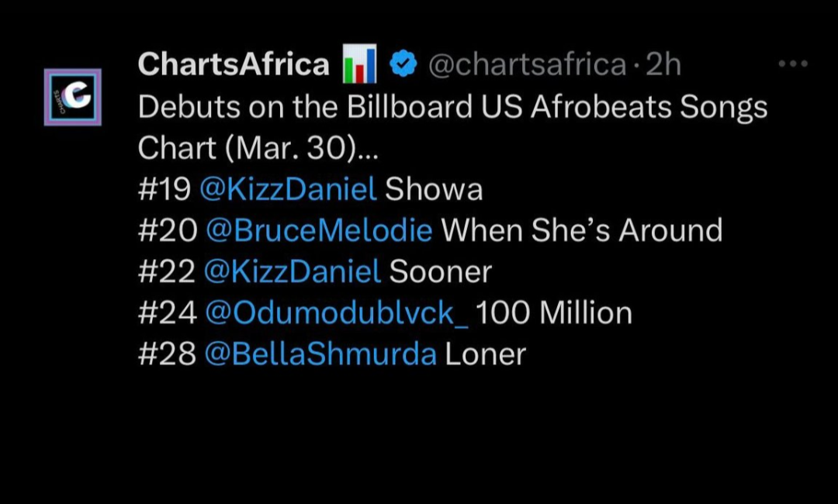Open the ChartsAfrica display name
Screen dimensions: 838x504
[x=234, y=65]
